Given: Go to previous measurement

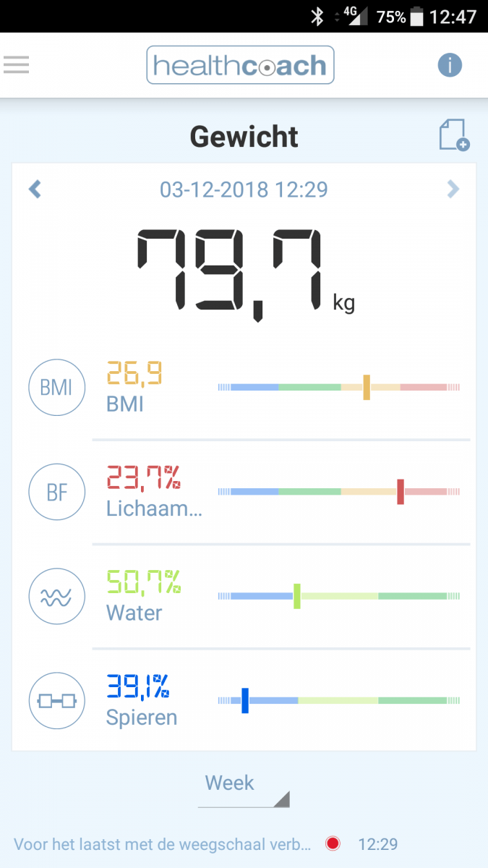Looking at the screenshot, I should tap(35, 190).
